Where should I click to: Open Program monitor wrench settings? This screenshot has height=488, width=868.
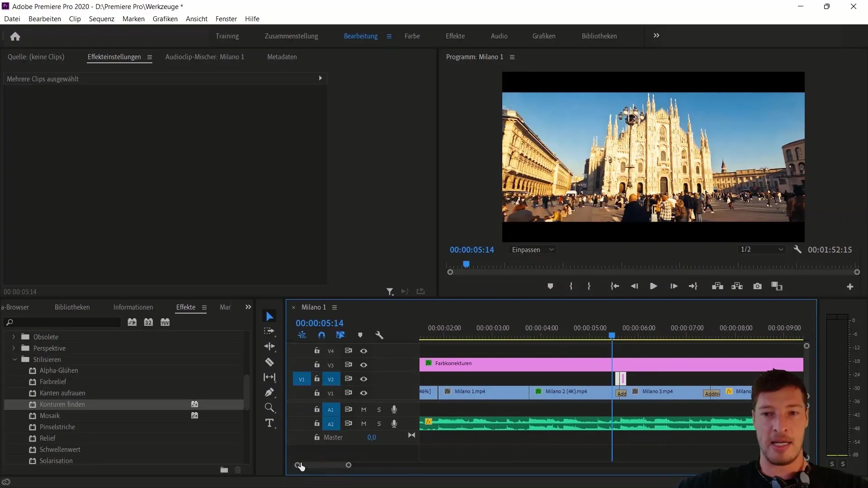click(x=797, y=249)
